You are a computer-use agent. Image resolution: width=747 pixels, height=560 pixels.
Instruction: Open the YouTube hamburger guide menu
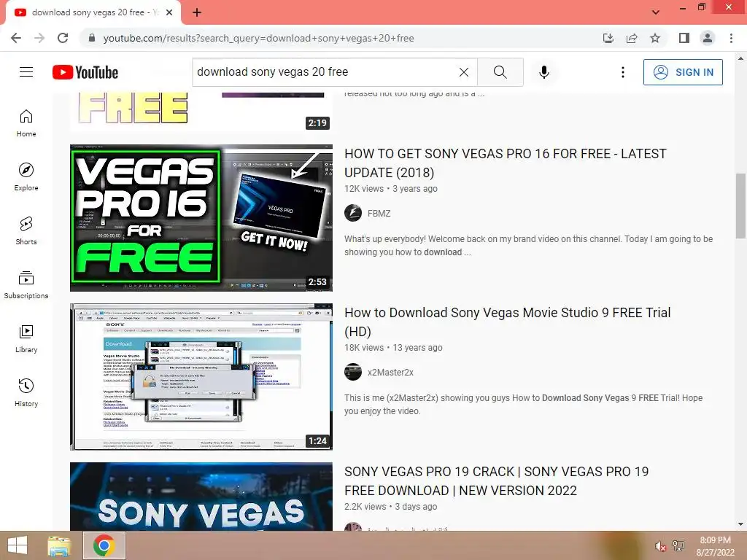(x=26, y=72)
